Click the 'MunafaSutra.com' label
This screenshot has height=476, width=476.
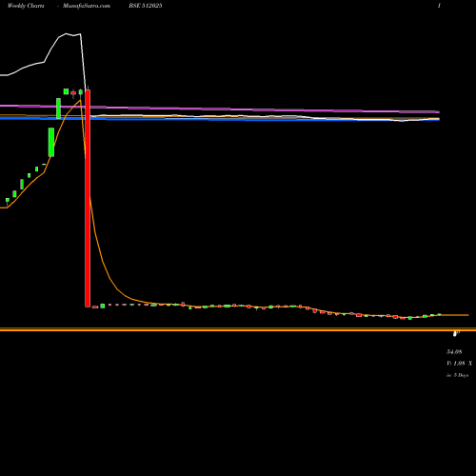[x=87, y=6]
